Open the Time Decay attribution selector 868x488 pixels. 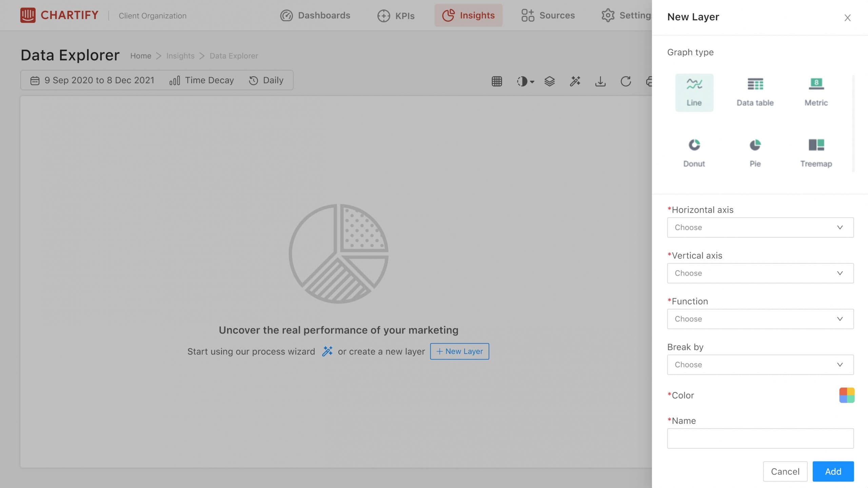[x=202, y=80]
